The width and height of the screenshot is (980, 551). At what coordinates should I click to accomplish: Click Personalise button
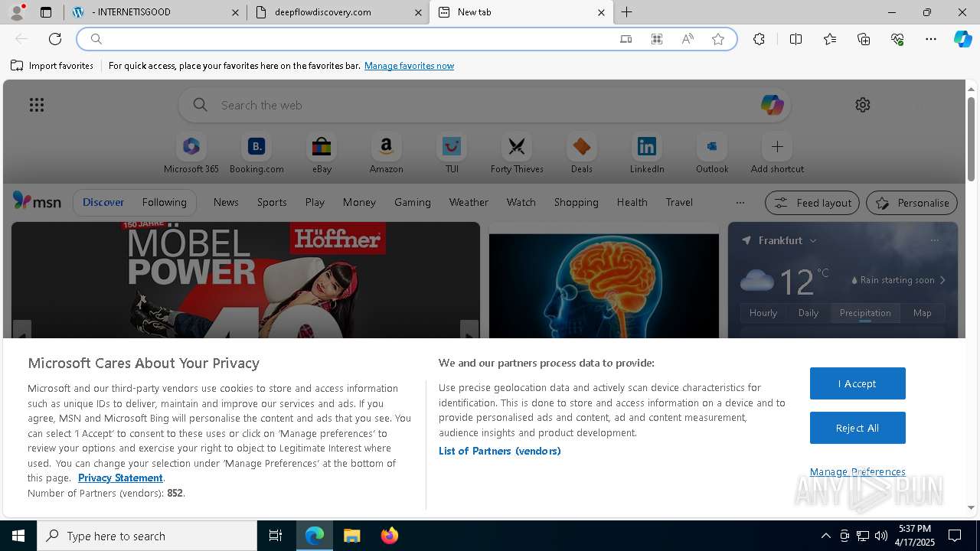[x=912, y=203]
